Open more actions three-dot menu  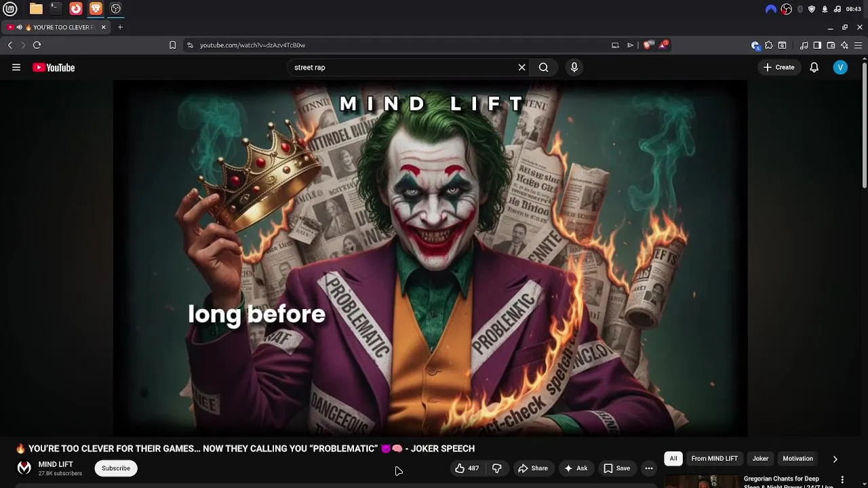(649, 468)
